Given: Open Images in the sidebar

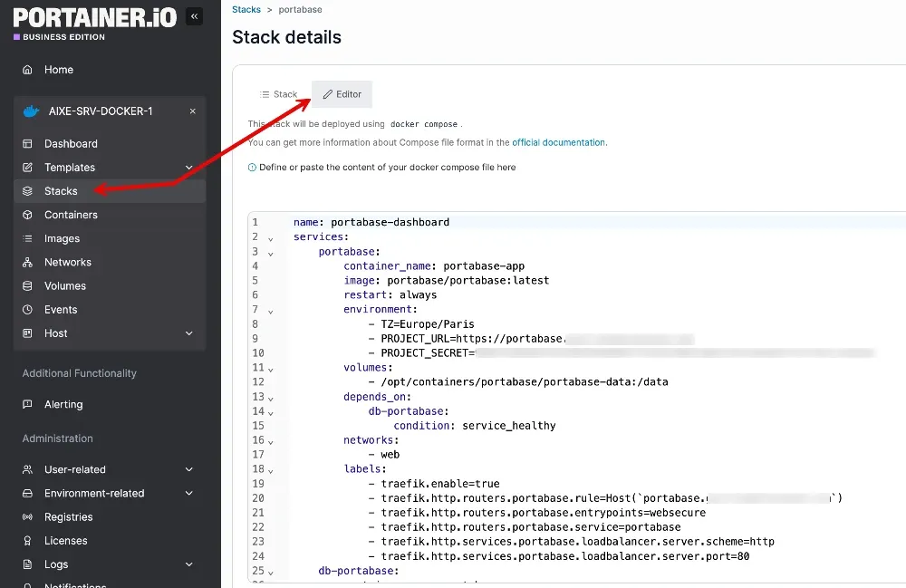Looking at the screenshot, I should click(x=110, y=238).
